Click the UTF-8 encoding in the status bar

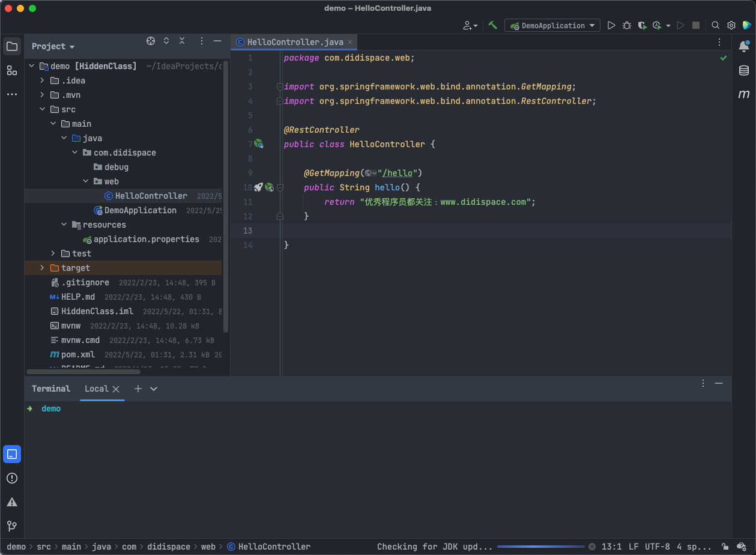(657, 547)
